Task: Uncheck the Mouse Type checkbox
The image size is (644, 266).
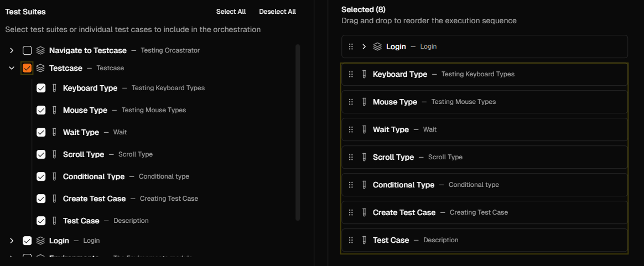Action: (x=41, y=111)
